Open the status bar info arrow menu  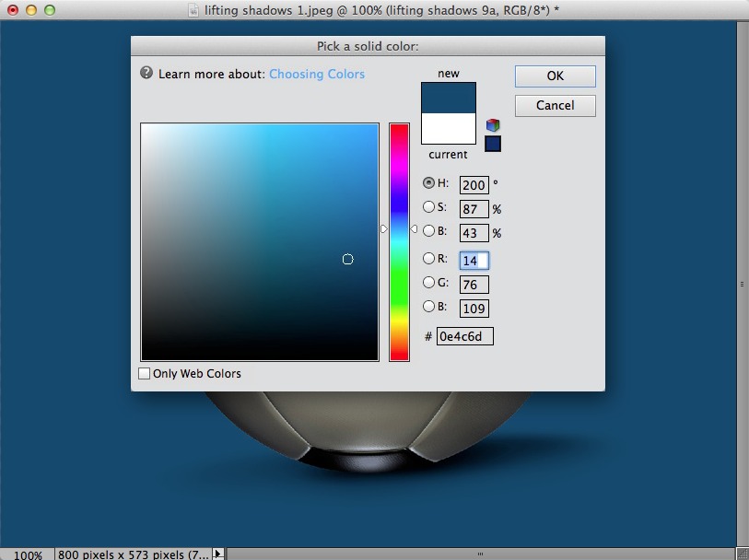(218, 554)
